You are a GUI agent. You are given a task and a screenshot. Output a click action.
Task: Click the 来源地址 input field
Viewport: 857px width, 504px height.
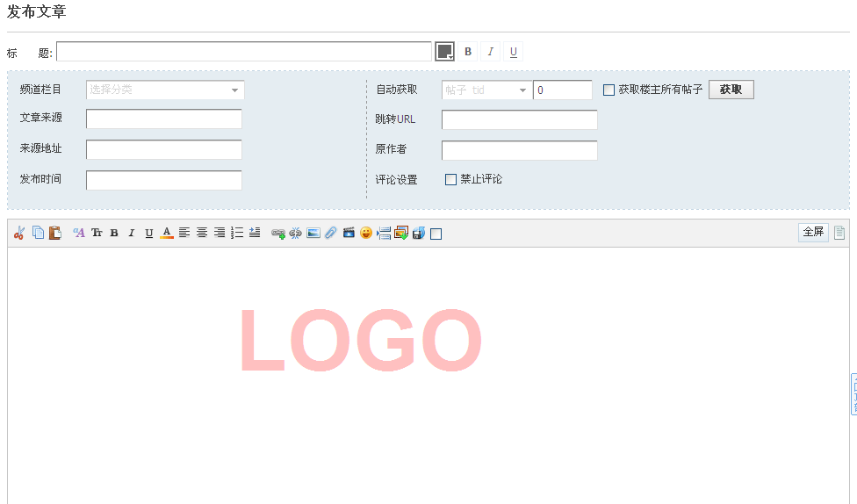tap(164, 149)
